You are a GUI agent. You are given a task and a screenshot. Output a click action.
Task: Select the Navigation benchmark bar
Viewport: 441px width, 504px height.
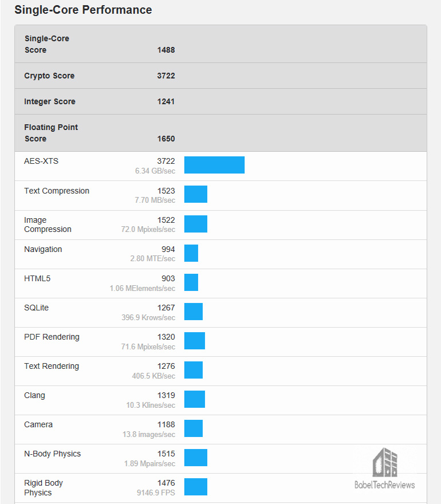[191, 253]
